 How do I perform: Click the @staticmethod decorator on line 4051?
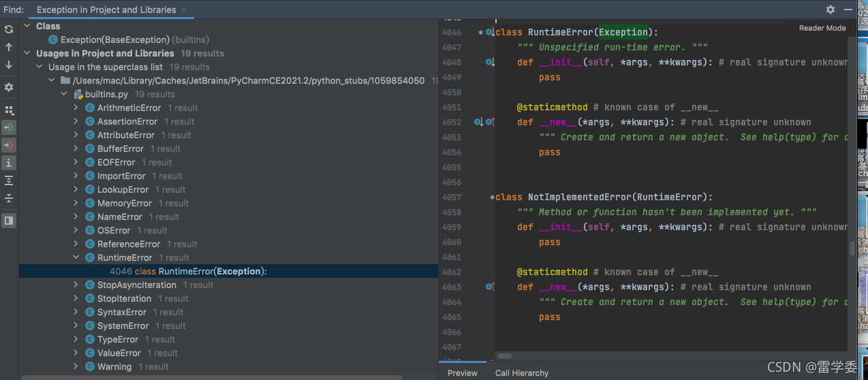click(x=552, y=107)
